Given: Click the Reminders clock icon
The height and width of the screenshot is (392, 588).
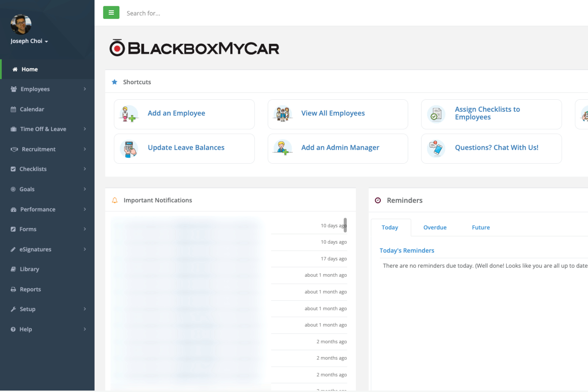Looking at the screenshot, I should click(378, 200).
